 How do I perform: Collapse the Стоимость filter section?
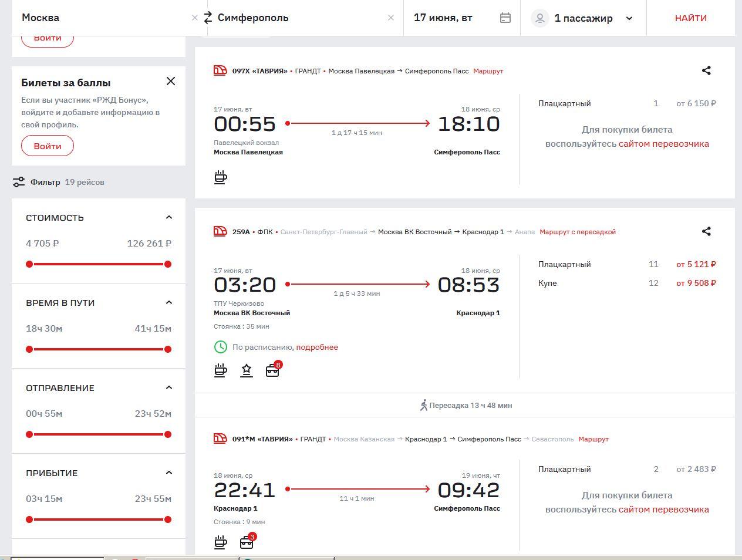point(169,217)
